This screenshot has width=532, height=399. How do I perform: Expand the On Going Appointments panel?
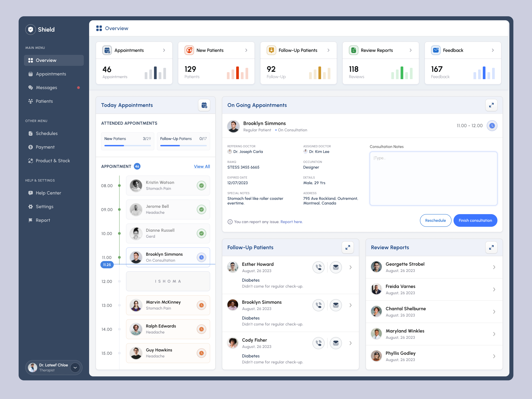coord(491,105)
